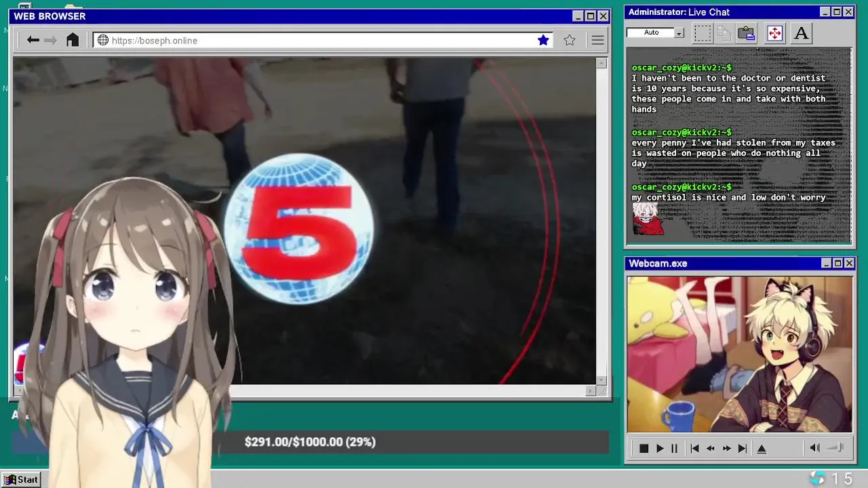Toggle the red move arrows icon
Image resolution: width=868 pixels, height=488 pixels.
click(x=774, y=33)
